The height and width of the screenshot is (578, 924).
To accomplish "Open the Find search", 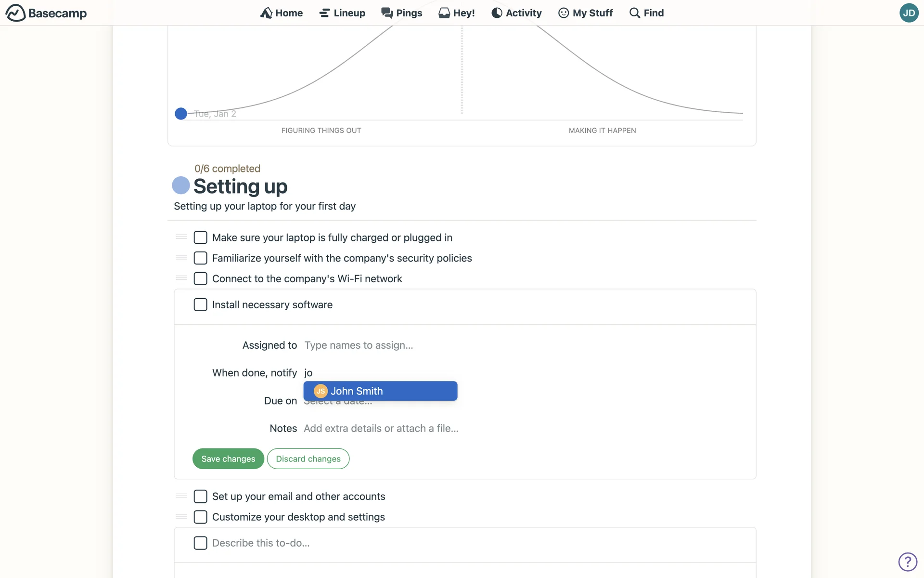I will coord(646,13).
